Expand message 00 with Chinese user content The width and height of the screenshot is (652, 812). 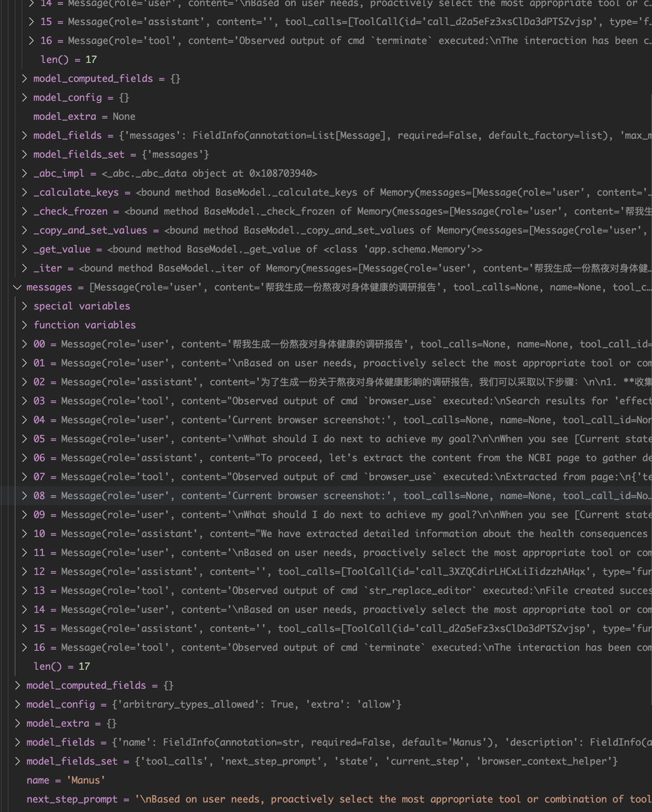[25, 344]
